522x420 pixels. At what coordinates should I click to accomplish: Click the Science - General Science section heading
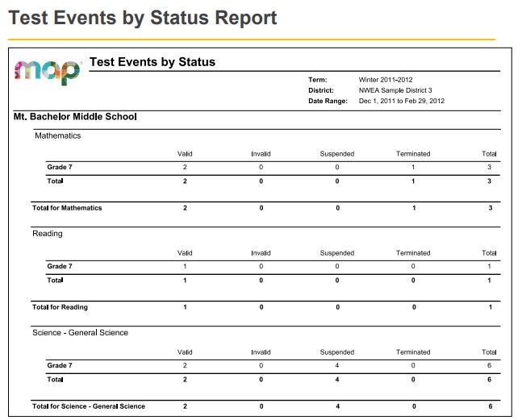[80, 332]
